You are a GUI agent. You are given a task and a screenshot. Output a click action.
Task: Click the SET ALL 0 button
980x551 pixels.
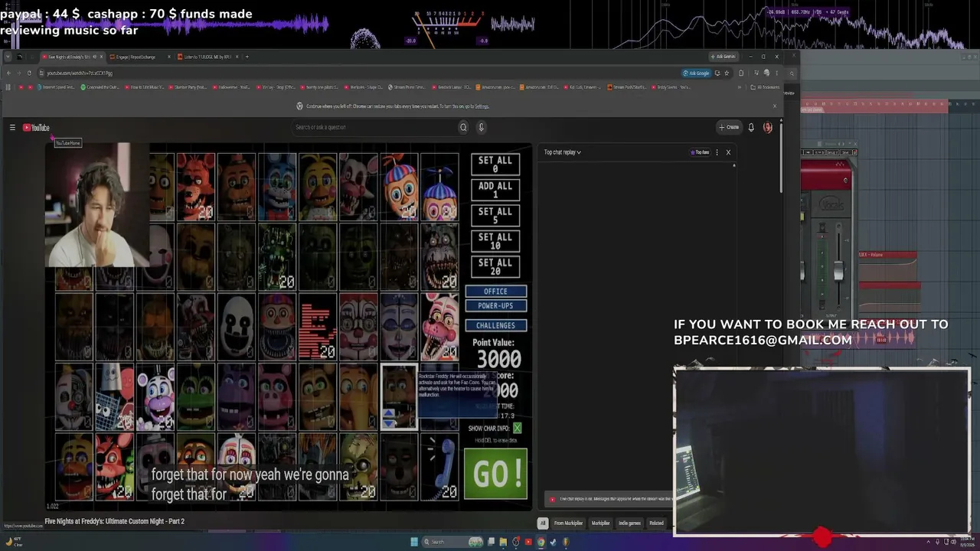[x=495, y=165]
